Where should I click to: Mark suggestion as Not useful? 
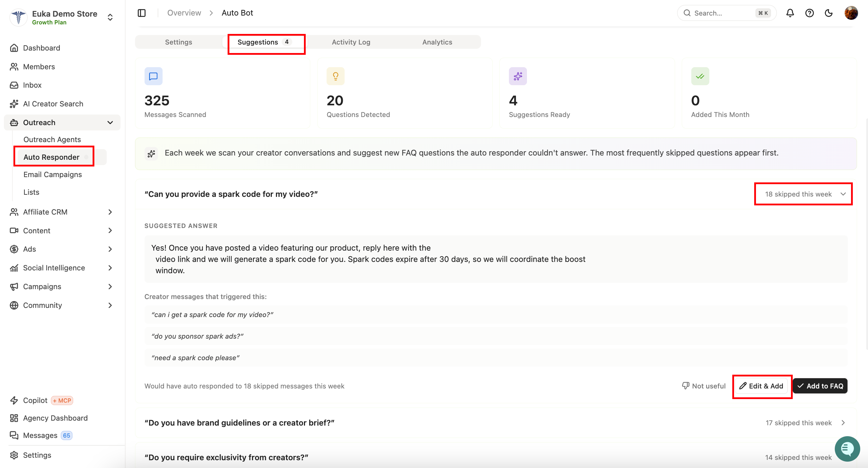coord(704,386)
